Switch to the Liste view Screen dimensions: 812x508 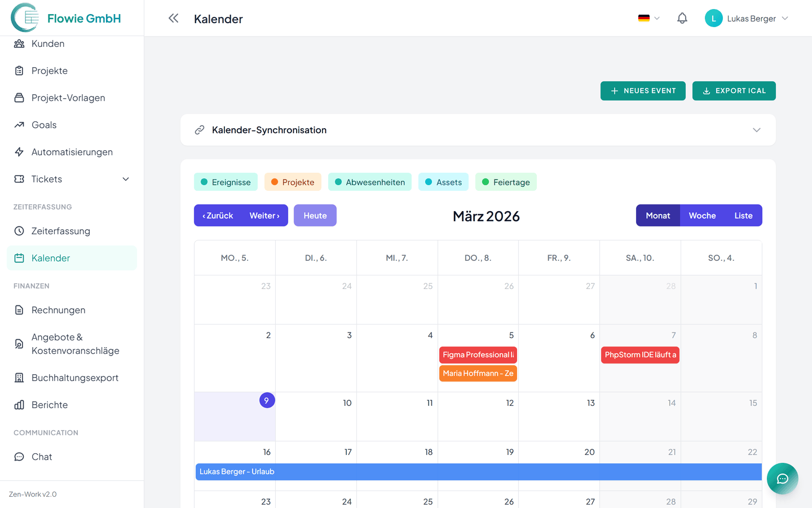(x=743, y=215)
